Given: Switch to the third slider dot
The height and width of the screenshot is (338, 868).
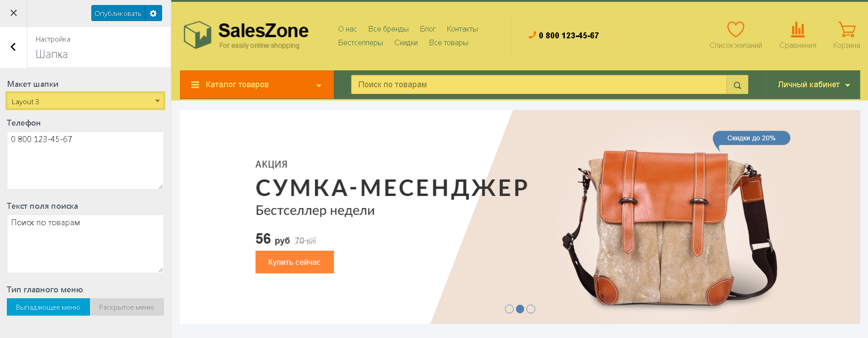Looking at the screenshot, I should click(x=531, y=309).
